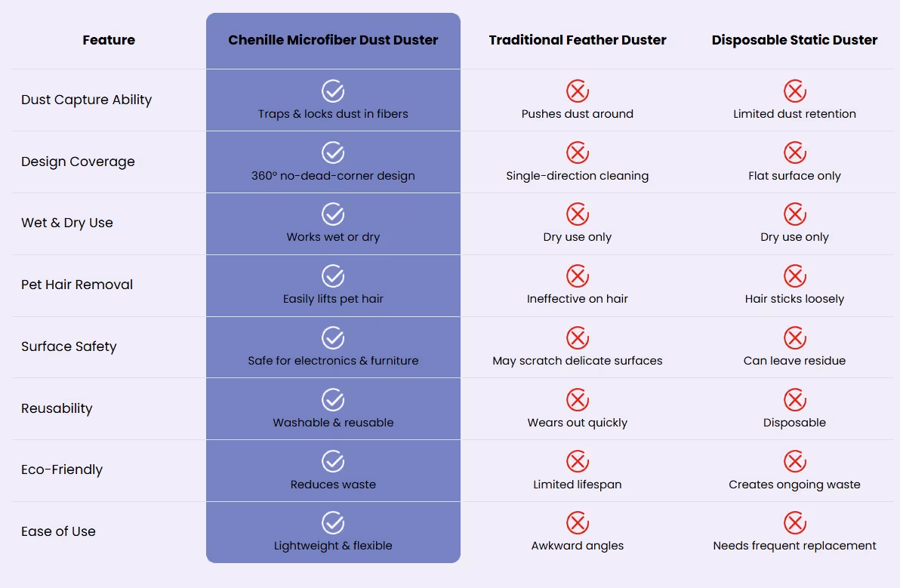Image resolution: width=900 pixels, height=588 pixels.
Task: Click the checkmark above 'Works wet or dry'
Action: click(x=333, y=214)
